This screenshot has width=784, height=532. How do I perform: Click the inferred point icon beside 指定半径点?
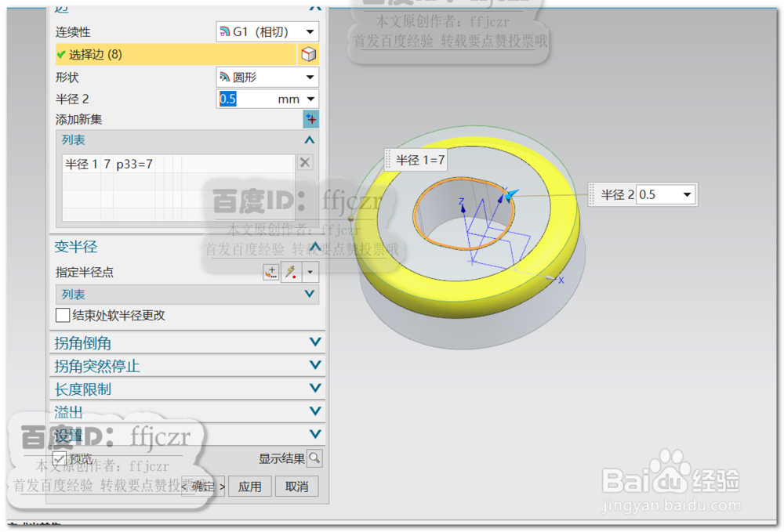tap(291, 272)
